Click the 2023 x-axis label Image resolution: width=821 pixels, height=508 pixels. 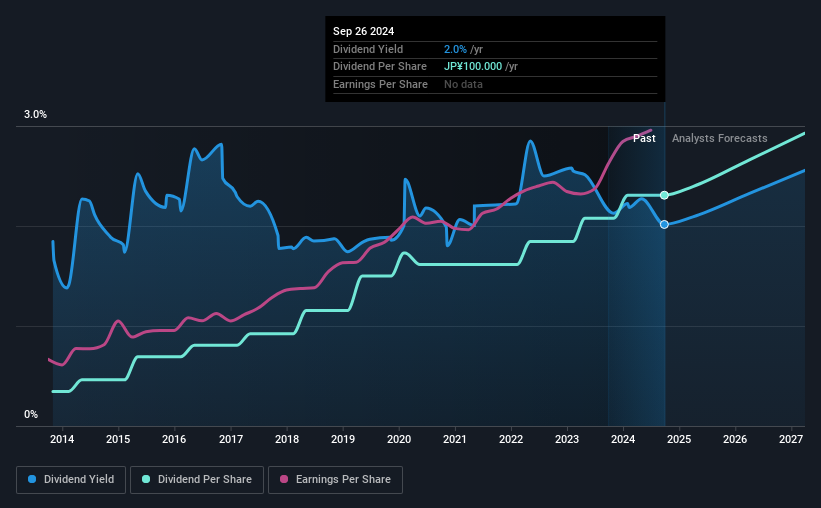tap(567, 439)
